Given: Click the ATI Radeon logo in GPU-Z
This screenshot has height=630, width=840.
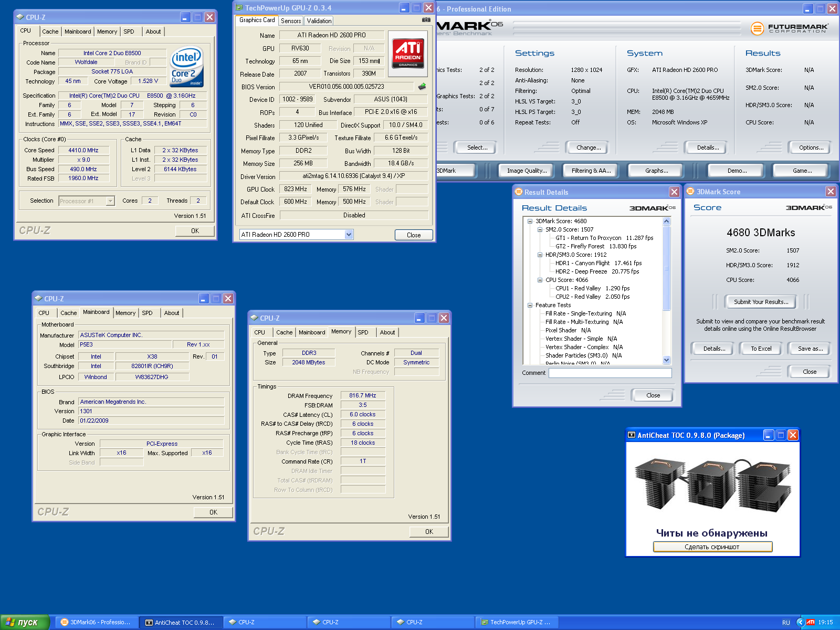Looking at the screenshot, I should 408,53.
